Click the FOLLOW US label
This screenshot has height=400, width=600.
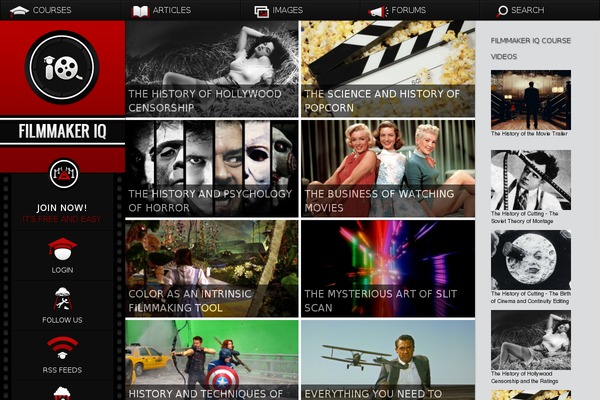(x=62, y=320)
